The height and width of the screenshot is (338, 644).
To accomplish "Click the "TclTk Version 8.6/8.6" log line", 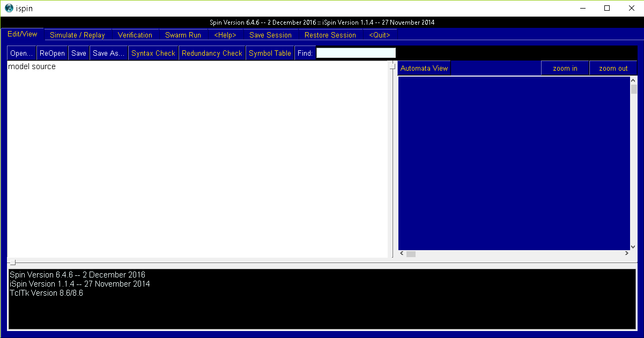I will [x=46, y=293].
